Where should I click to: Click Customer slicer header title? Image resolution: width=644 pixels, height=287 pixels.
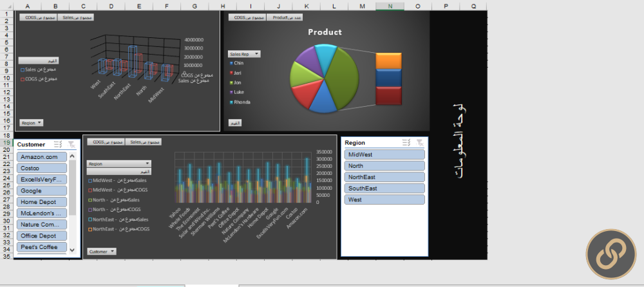coord(31,145)
